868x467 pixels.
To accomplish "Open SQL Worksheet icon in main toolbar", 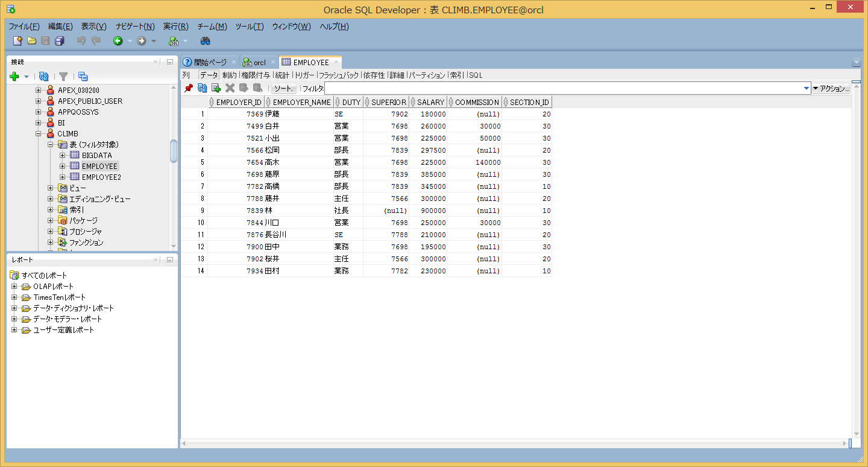I will click(174, 41).
